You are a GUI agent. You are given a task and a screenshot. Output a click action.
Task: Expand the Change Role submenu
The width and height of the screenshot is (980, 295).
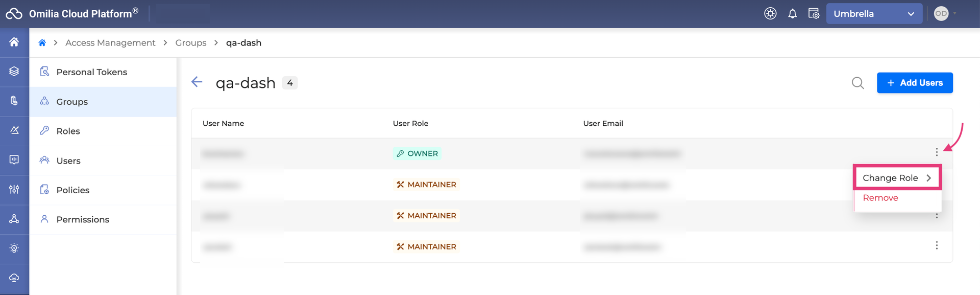click(897, 178)
